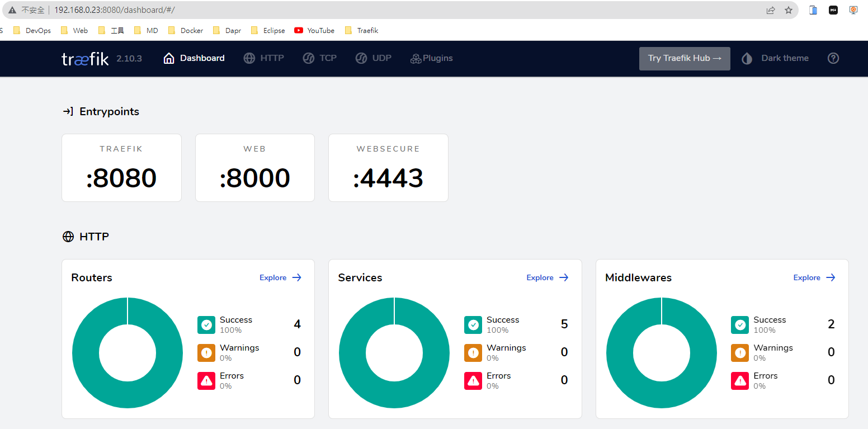The width and height of the screenshot is (868, 429).
Task: Open the DevOps bookmarks folder
Action: click(x=32, y=31)
